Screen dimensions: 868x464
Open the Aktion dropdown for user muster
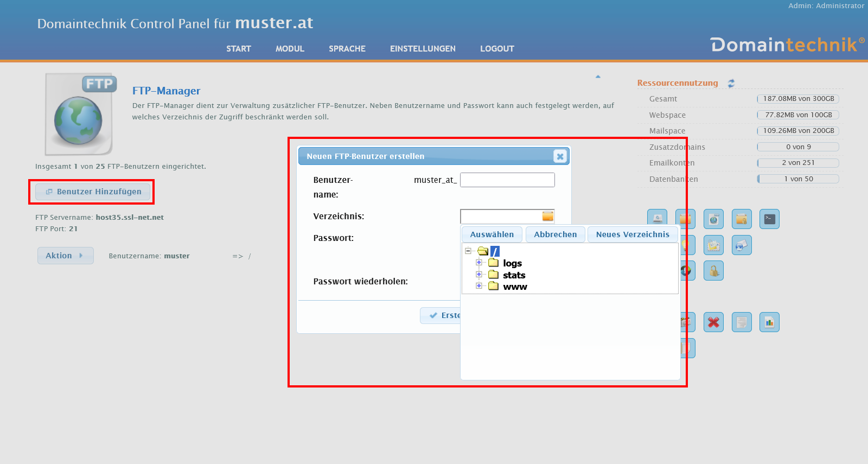(x=65, y=256)
